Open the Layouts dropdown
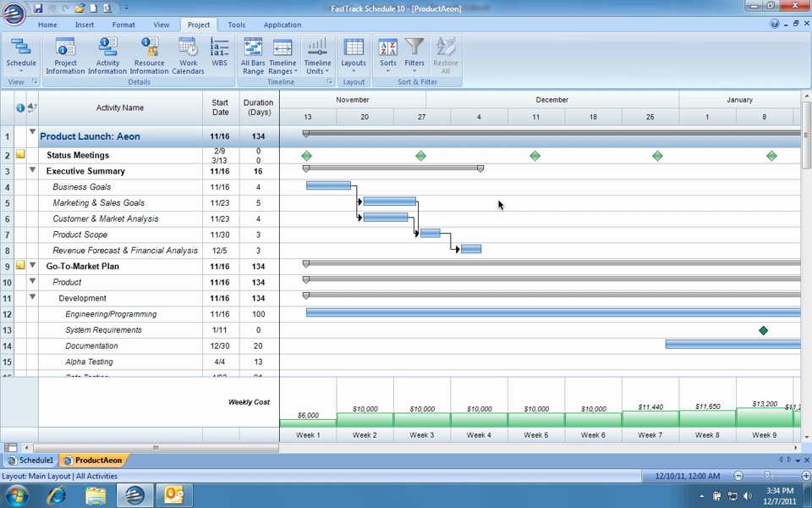Screen dimensions: 812x508 coord(354,55)
